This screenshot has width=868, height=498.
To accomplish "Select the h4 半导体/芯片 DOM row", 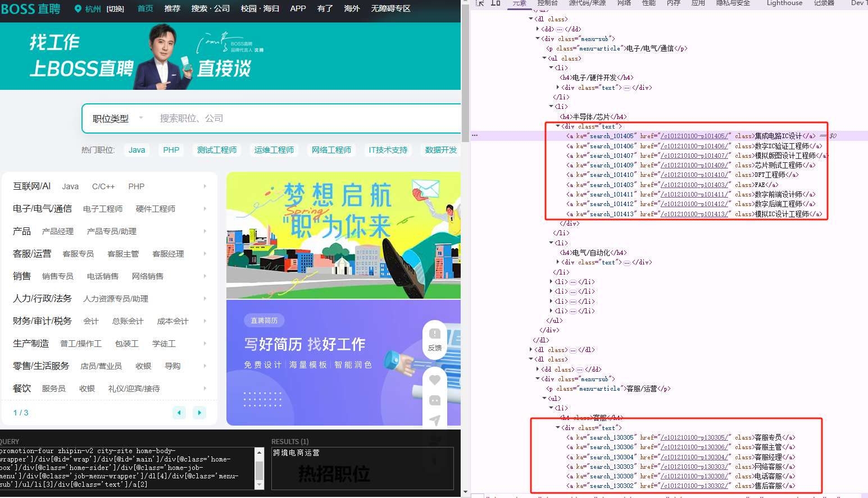I will [593, 117].
